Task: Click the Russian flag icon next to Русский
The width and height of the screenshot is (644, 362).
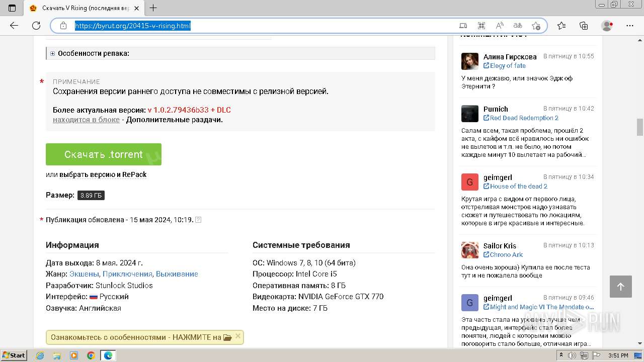Action: tap(94, 297)
